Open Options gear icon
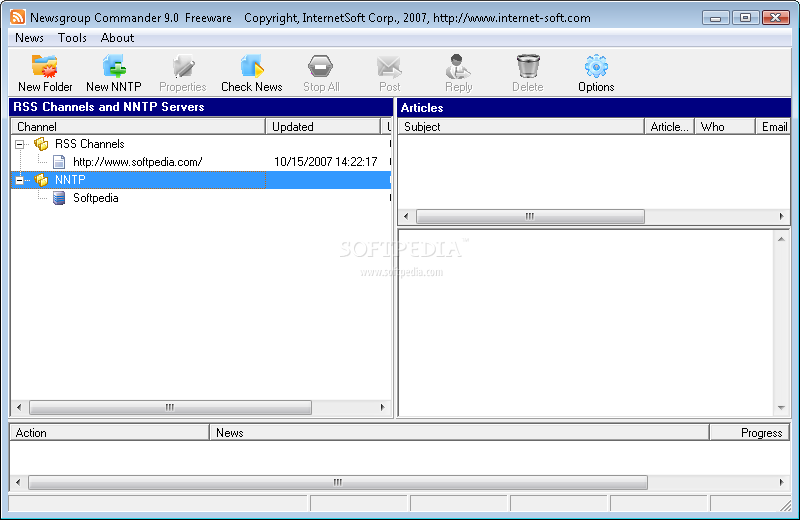The height and width of the screenshot is (520, 800). point(596,66)
